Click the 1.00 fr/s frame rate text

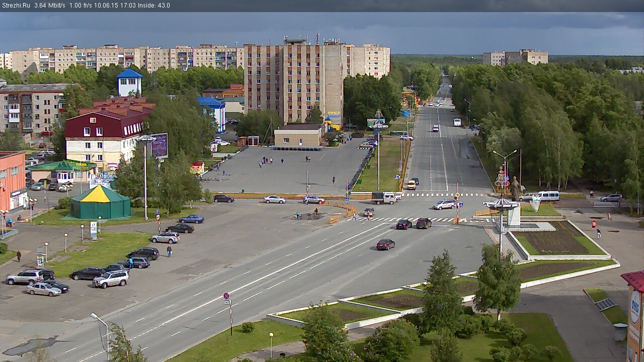click(81, 6)
